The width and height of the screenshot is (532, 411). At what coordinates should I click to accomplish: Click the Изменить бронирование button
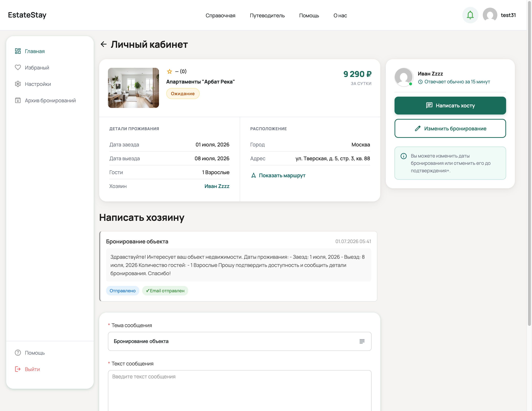point(450,128)
